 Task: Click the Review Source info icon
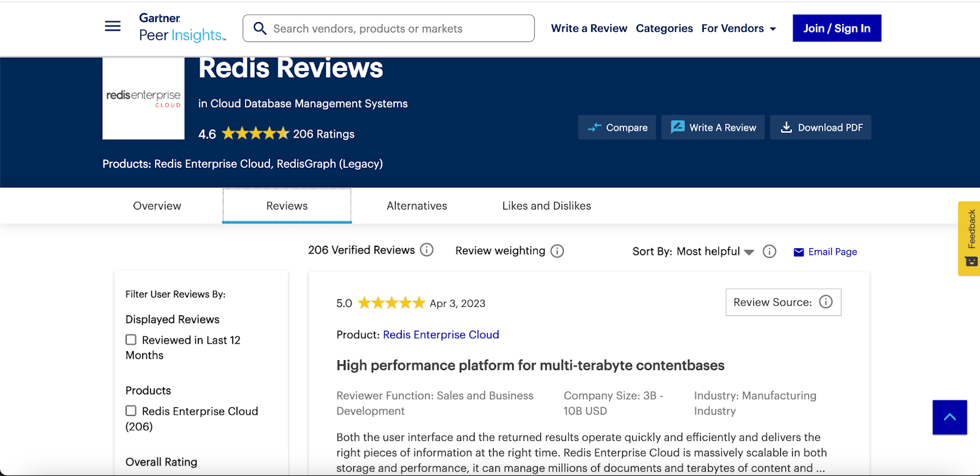[x=826, y=302]
